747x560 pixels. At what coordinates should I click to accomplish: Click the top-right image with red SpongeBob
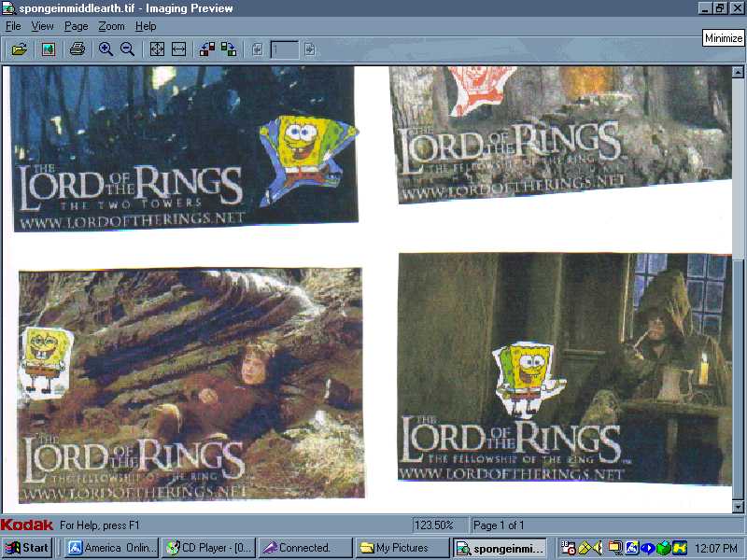click(x=561, y=134)
